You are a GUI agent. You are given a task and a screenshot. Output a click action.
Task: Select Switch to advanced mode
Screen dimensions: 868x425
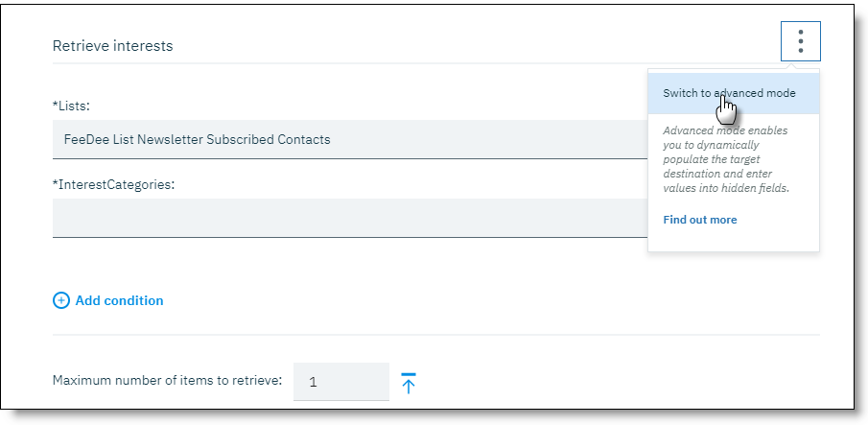click(729, 93)
